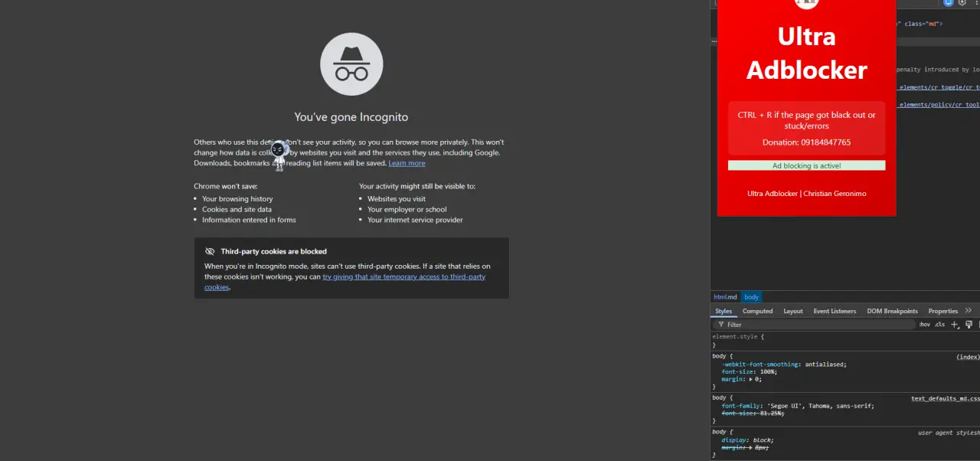
Task: Switch to Event Listeners tab
Action: 835,311
